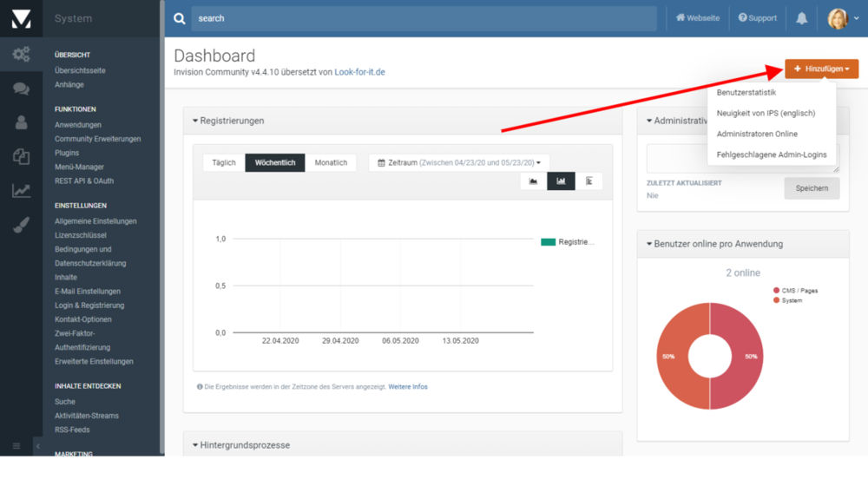Open Lizenzschlüssel in sidebar
868x486 pixels.
point(80,235)
